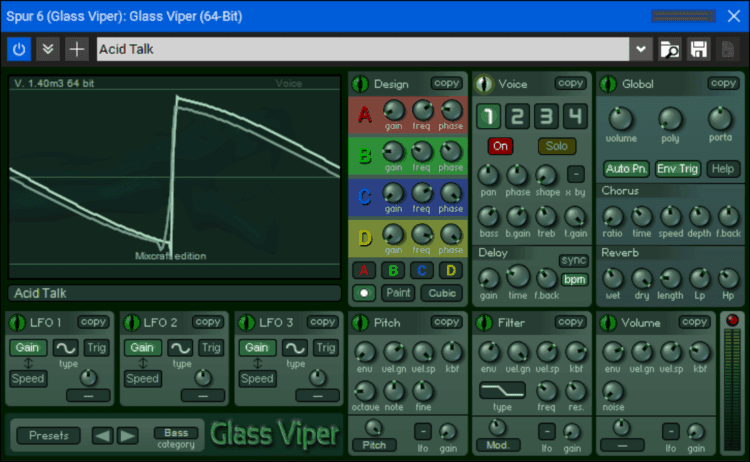Open the preset browser folder icon
750x462 pixels.
670,49
